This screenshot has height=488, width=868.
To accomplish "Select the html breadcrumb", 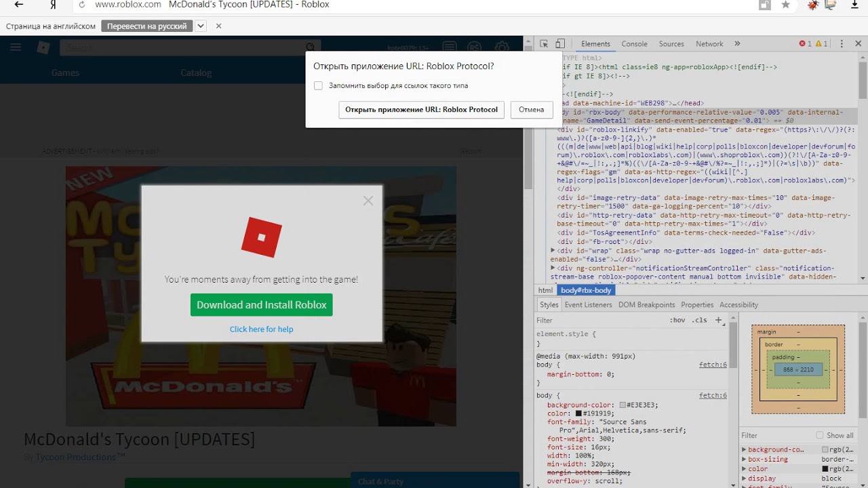I will tap(545, 291).
